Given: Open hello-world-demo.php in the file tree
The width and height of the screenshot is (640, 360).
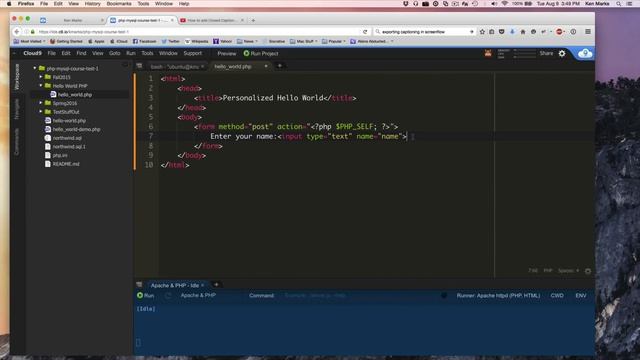Looking at the screenshot, I should click(x=76, y=129).
